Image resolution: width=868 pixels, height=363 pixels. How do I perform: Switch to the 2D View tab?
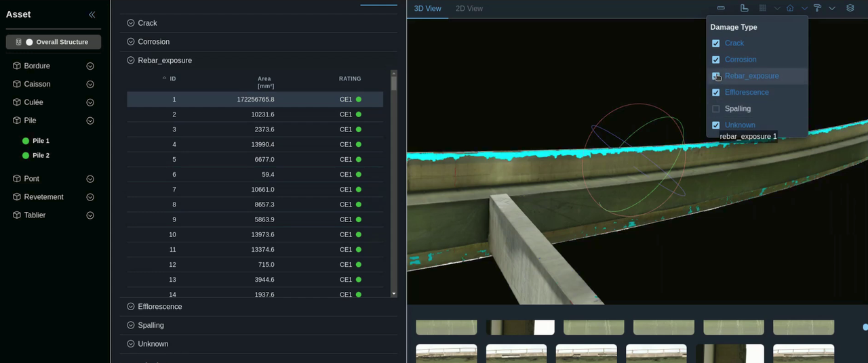pos(469,9)
